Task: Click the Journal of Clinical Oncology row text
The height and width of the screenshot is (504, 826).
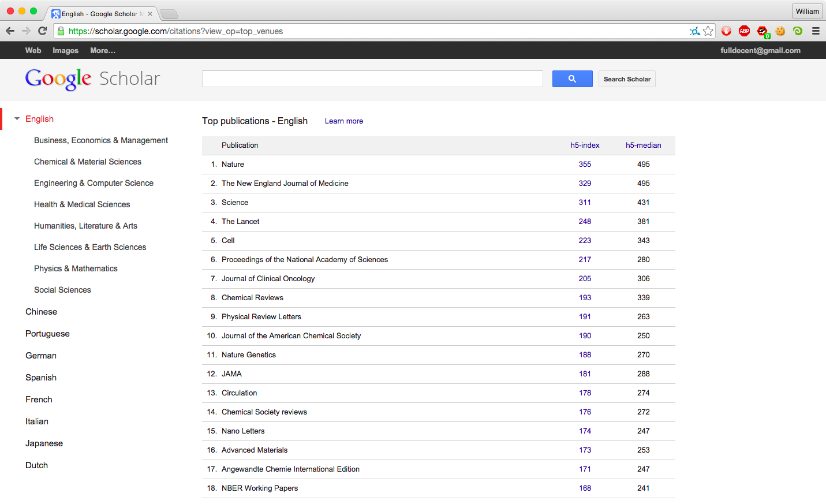Action: point(268,279)
